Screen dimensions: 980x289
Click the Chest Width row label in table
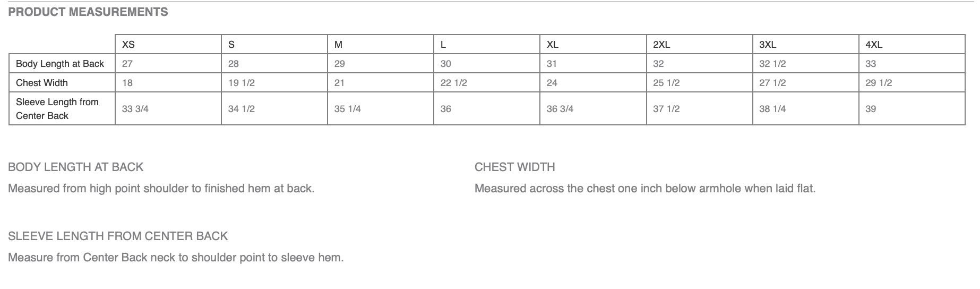coord(42,83)
